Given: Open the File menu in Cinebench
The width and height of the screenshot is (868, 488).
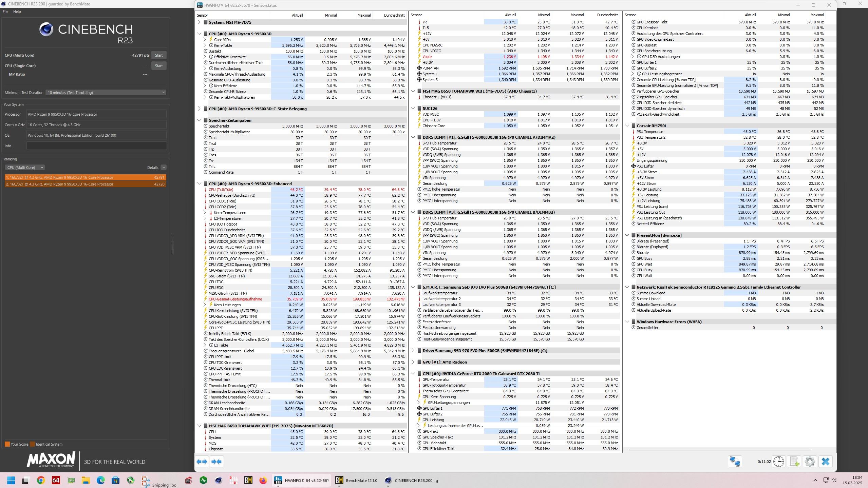Looking at the screenshot, I should pos(5,12).
